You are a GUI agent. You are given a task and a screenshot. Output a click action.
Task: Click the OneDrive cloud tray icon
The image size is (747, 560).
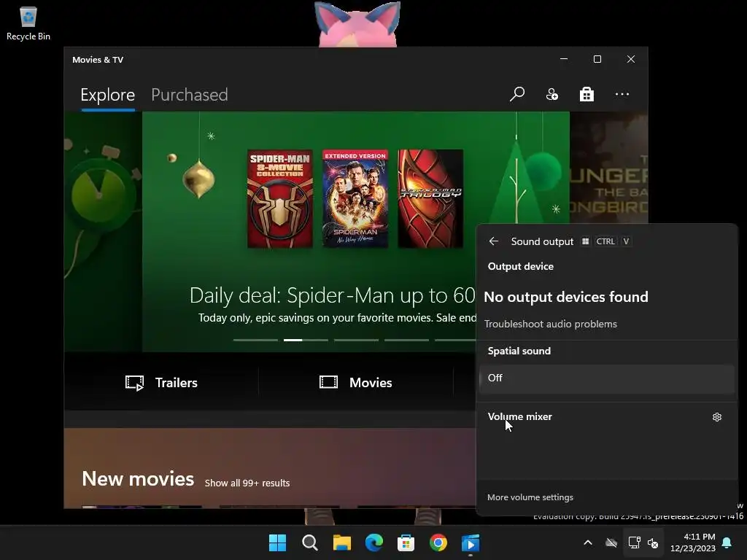(611, 542)
